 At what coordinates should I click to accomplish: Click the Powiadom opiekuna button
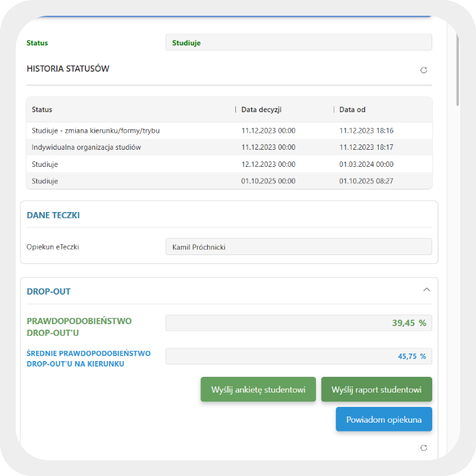384,419
